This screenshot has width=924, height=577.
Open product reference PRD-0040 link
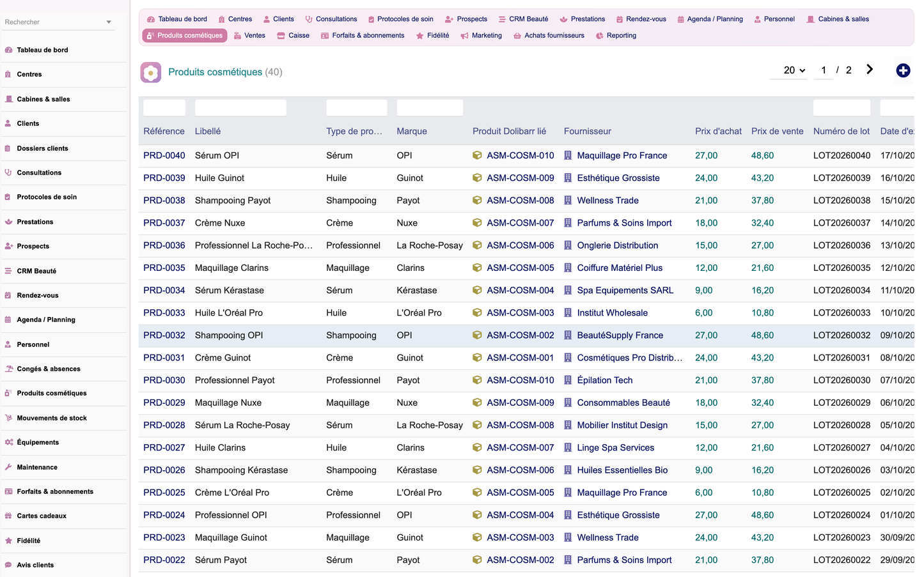pos(164,155)
